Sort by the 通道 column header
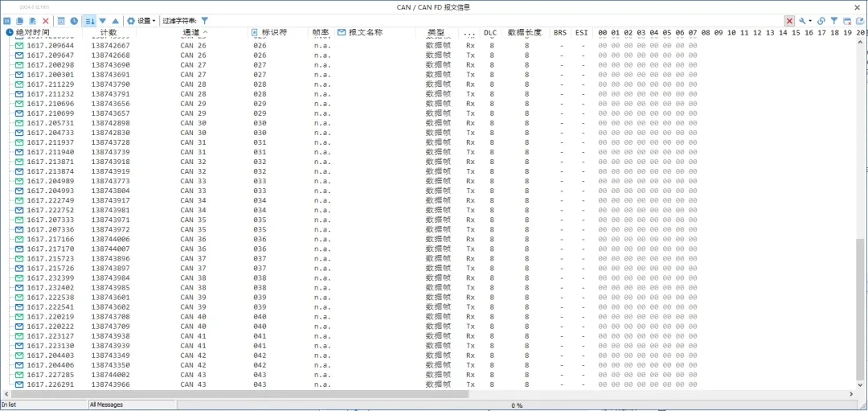Screen dimensions: 868x411 193,33
